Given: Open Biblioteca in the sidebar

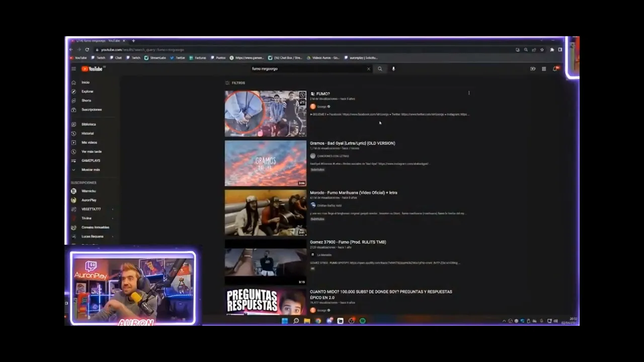Looking at the screenshot, I should (89, 124).
